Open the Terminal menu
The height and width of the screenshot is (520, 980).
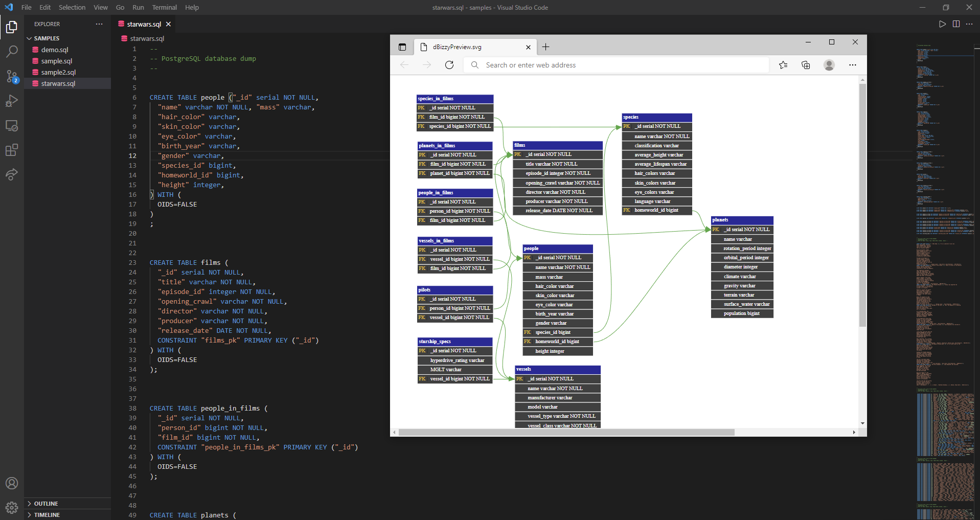point(164,7)
